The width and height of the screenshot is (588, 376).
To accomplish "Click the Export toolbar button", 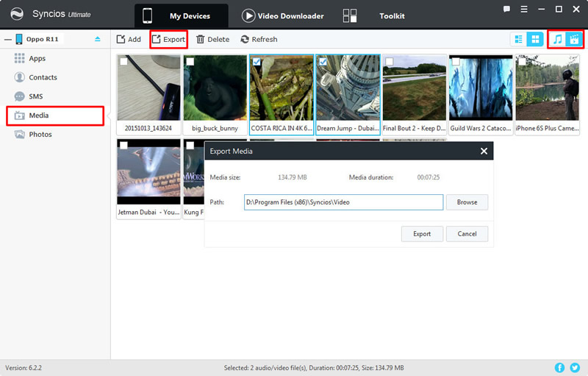I will point(168,40).
